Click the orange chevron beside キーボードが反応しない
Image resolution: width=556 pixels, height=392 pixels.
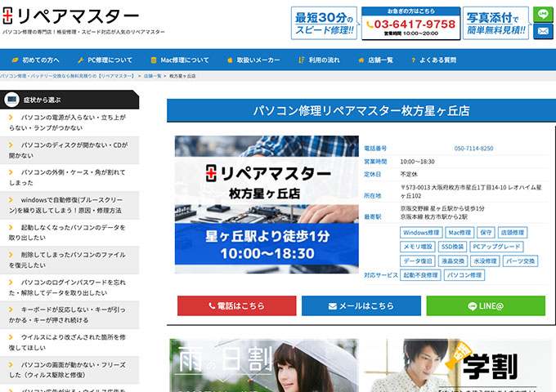pyautogui.click(x=11, y=310)
